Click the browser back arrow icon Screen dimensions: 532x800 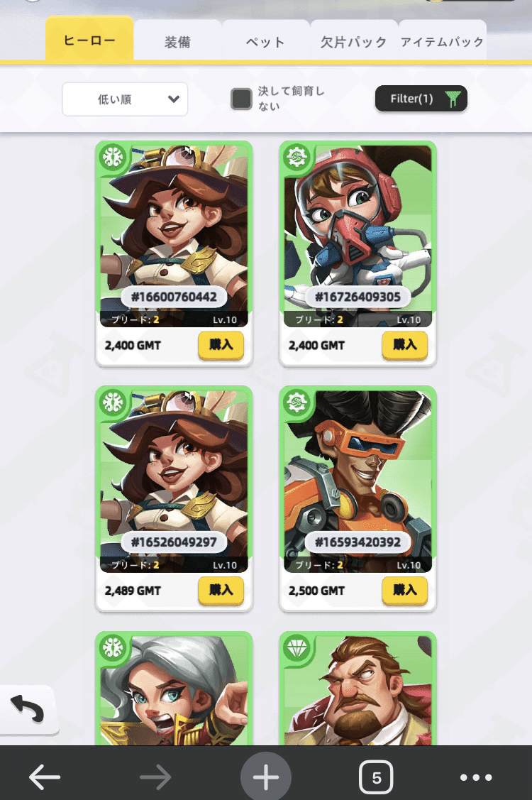45,777
